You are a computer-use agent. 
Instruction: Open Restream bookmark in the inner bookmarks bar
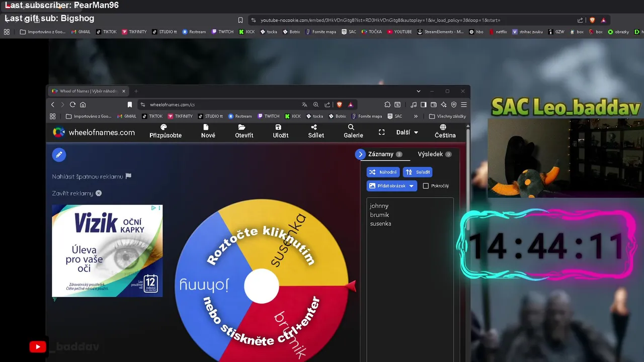click(240, 116)
